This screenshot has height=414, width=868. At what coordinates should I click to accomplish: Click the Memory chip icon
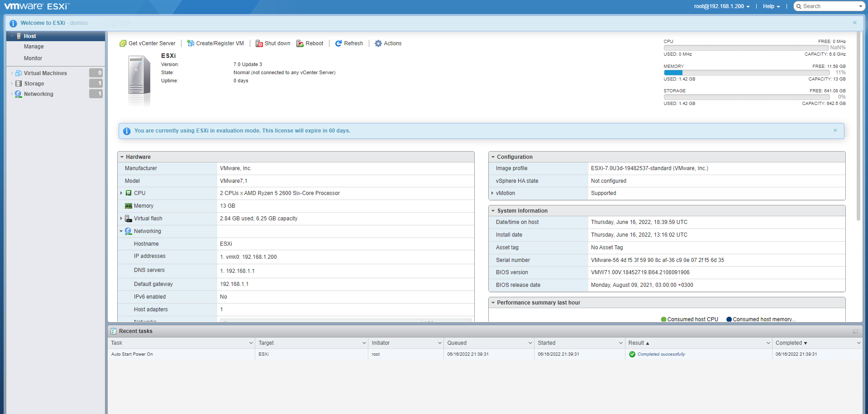coord(129,206)
